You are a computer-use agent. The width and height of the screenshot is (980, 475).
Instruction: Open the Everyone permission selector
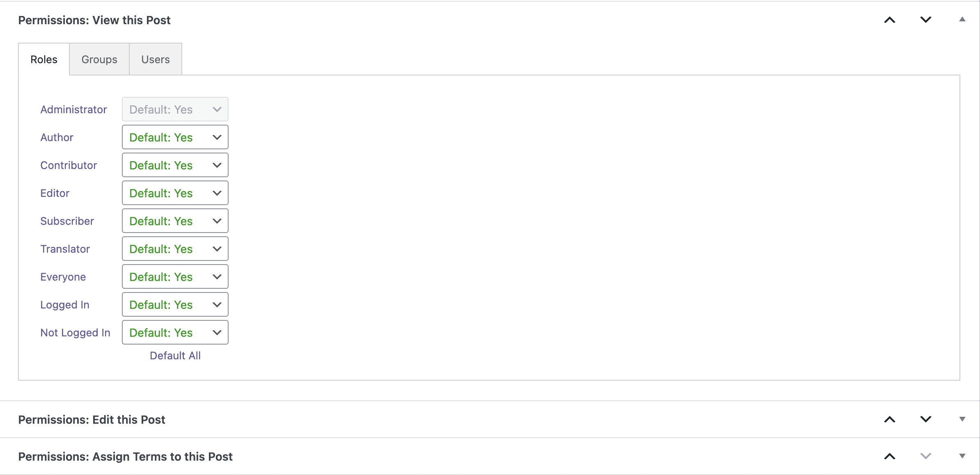(x=175, y=276)
